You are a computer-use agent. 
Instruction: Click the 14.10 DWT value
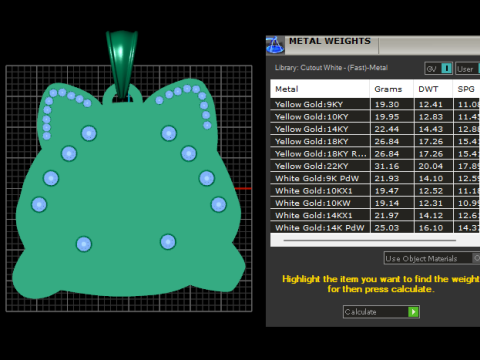pos(431,178)
